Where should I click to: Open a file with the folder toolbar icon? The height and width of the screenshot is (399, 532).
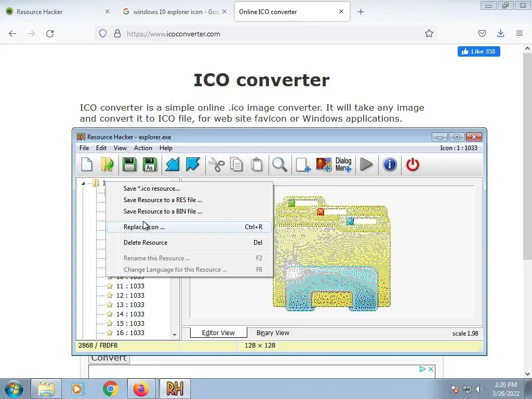[108, 165]
